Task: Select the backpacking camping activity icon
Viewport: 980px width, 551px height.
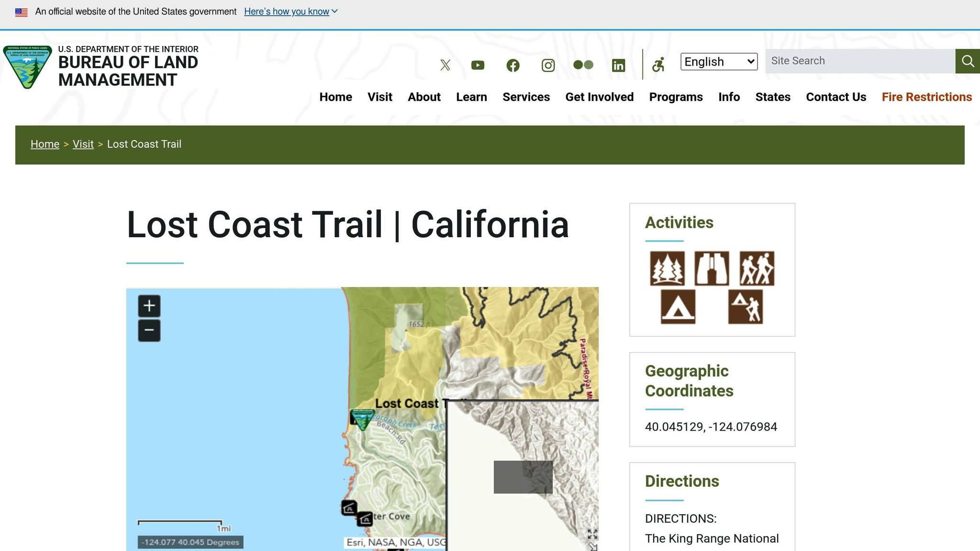Action: point(746,307)
